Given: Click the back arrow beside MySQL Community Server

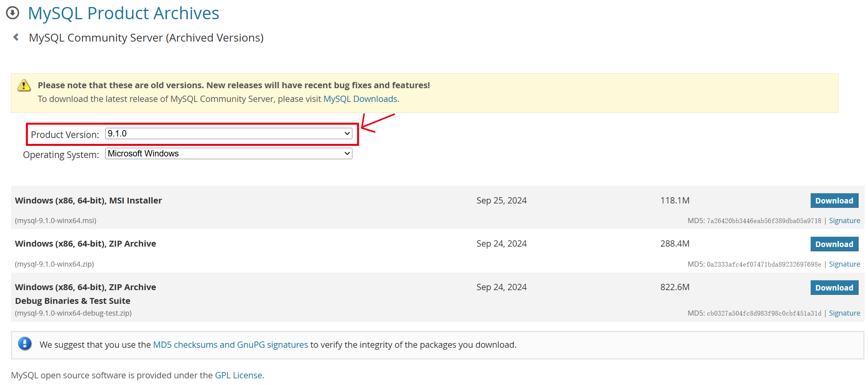Looking at the screenshot, I should (x=16, y=37).
